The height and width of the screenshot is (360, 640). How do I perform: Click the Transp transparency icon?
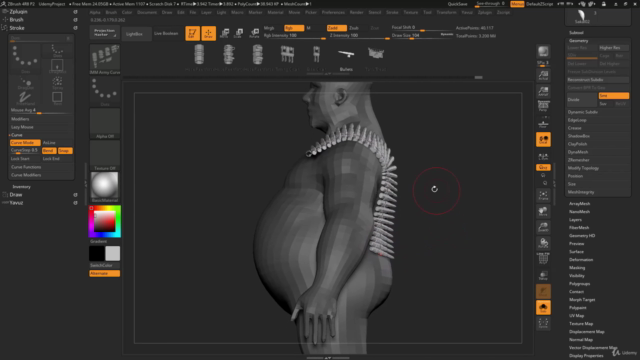[x=543, y=275]
